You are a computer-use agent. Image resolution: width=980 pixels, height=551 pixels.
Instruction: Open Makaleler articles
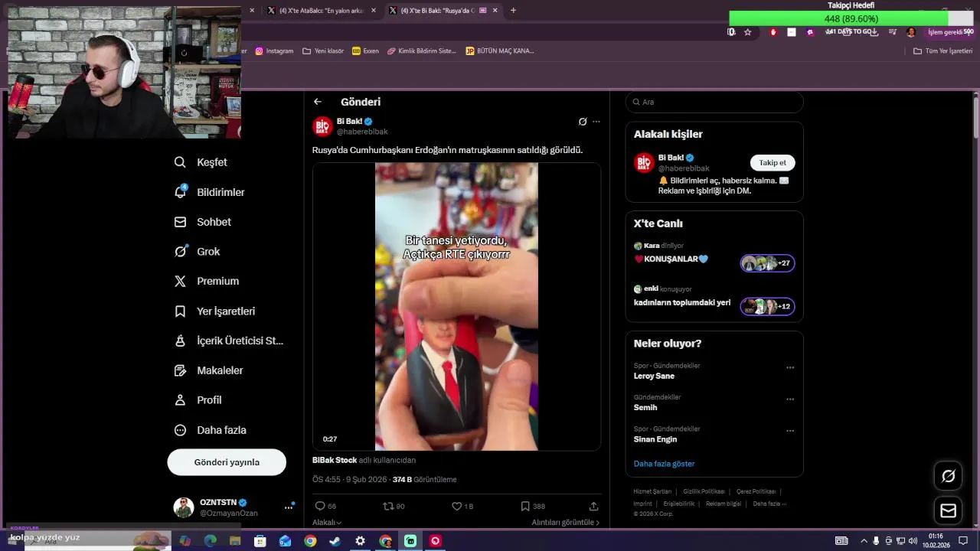tap(209, 370)
